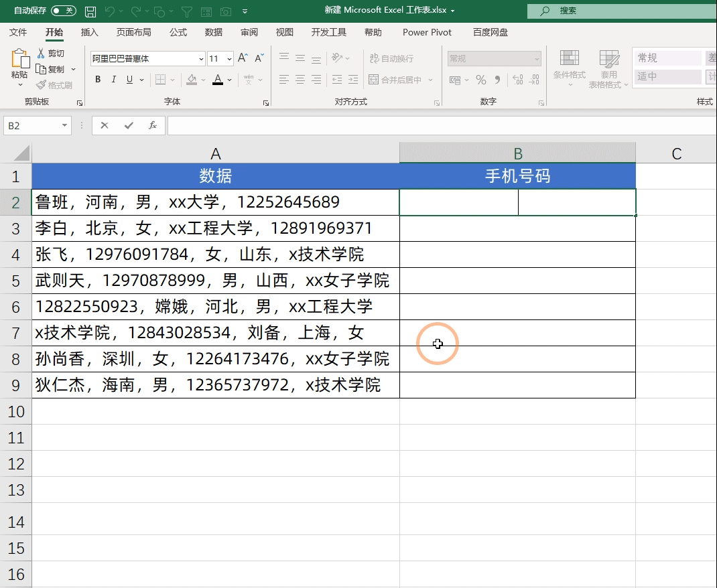Image resolution: width=717 pixels, height=588 pixels.
Task: Toggle Bold formatting
Action: click(x=98, y=80)
